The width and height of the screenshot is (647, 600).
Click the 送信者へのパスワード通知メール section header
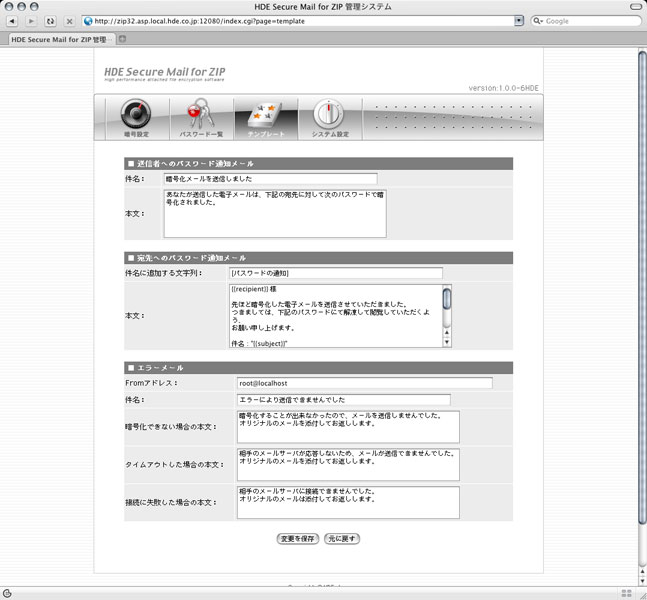[318, 163]
